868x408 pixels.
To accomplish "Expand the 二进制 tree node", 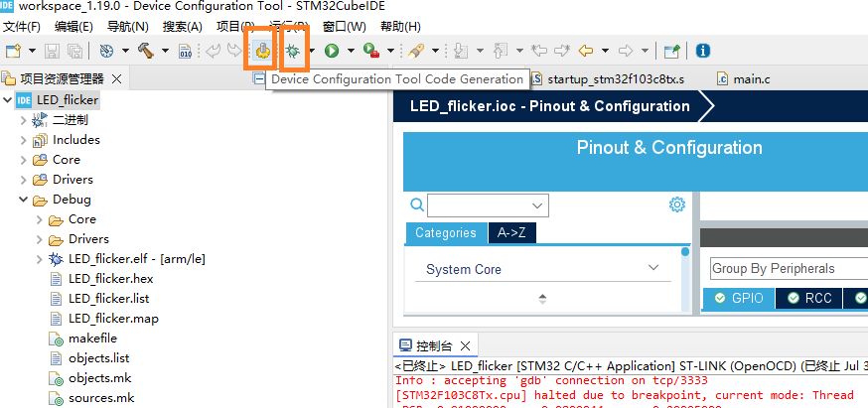I will click(x=23, y=120).
